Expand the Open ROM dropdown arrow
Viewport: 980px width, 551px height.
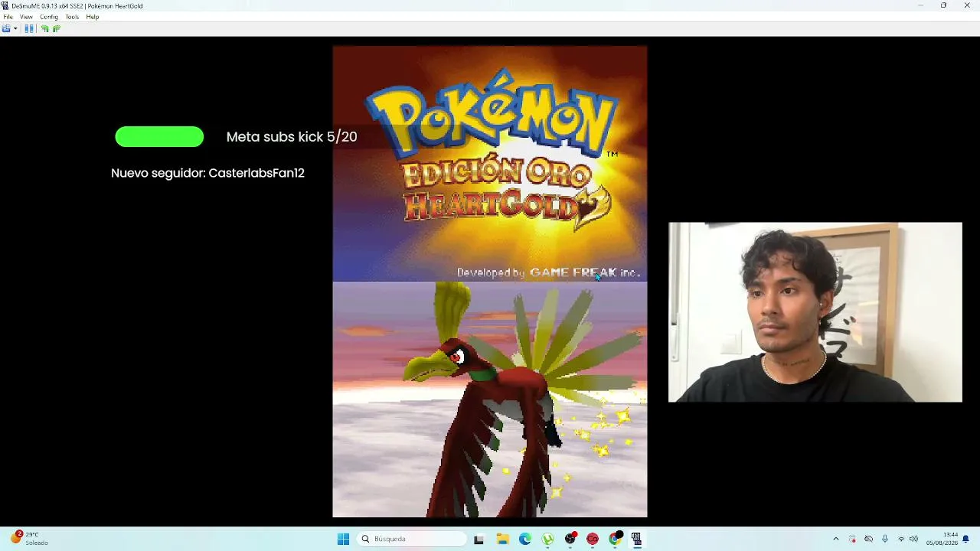(x=15, y=29)
